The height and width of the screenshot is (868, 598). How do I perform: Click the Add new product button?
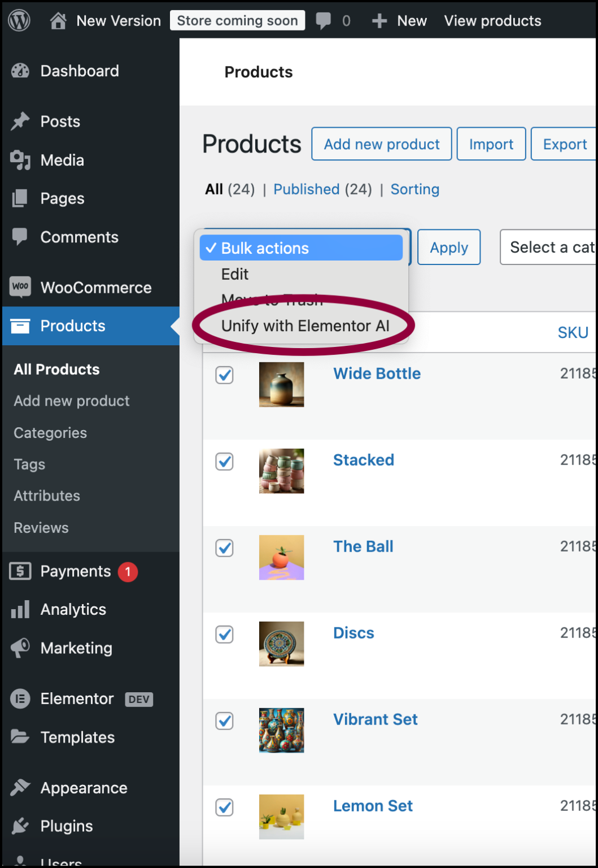coord(381,144)
